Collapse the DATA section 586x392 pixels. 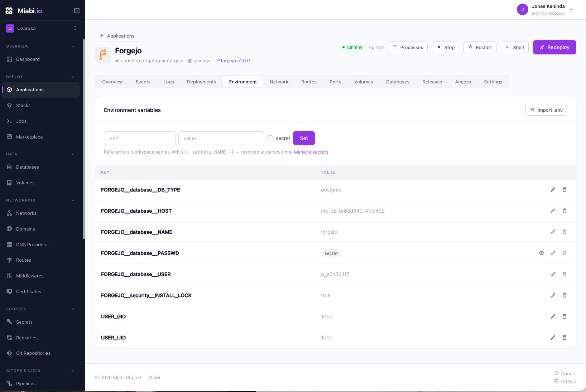click(73, 154)
